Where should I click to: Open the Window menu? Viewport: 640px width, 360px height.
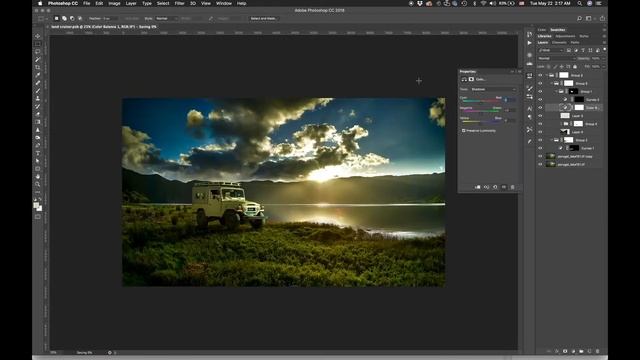click(224, 3)
